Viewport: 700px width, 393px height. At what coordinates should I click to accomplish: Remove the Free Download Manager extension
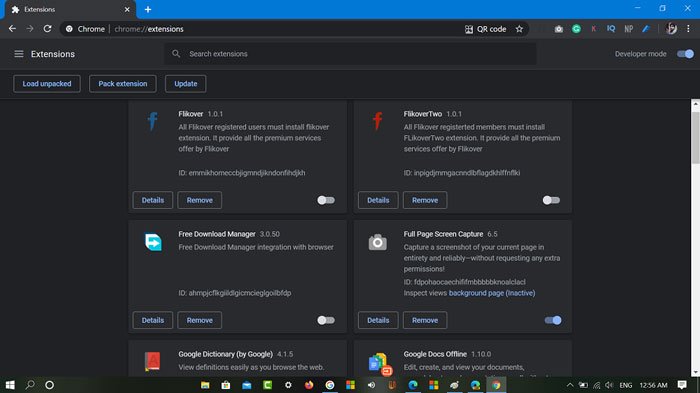(200, 320)
